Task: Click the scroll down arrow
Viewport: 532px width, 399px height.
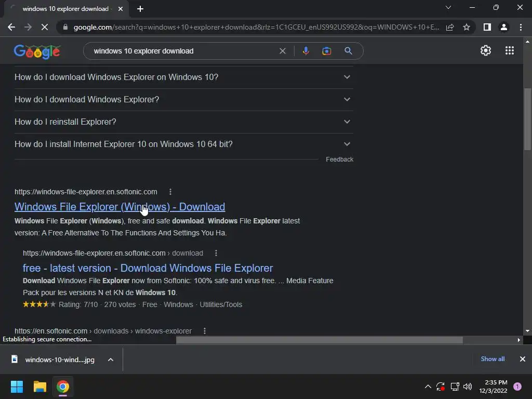Action: (x=527, y=331)
